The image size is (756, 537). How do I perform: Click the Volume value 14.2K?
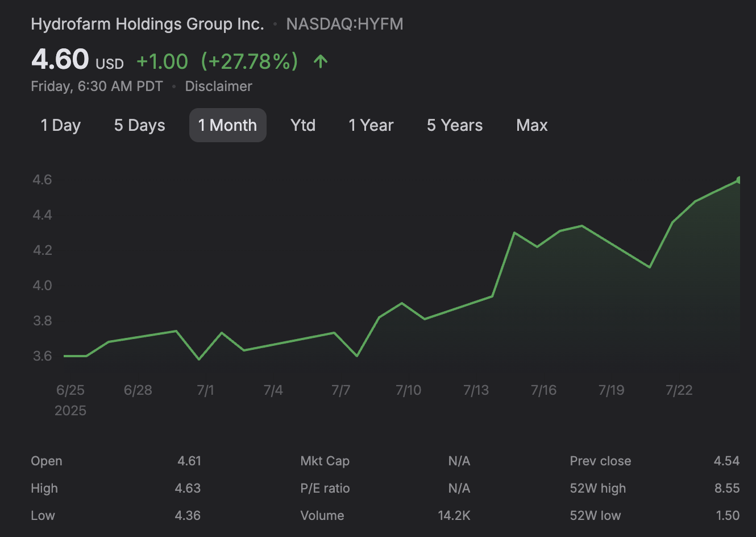coord(454,515)
